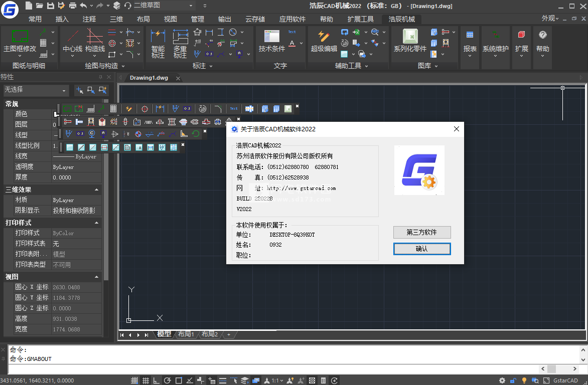Toggle polar tracking in the status bar
Screen dimensions: 588x385
(168, 380)
